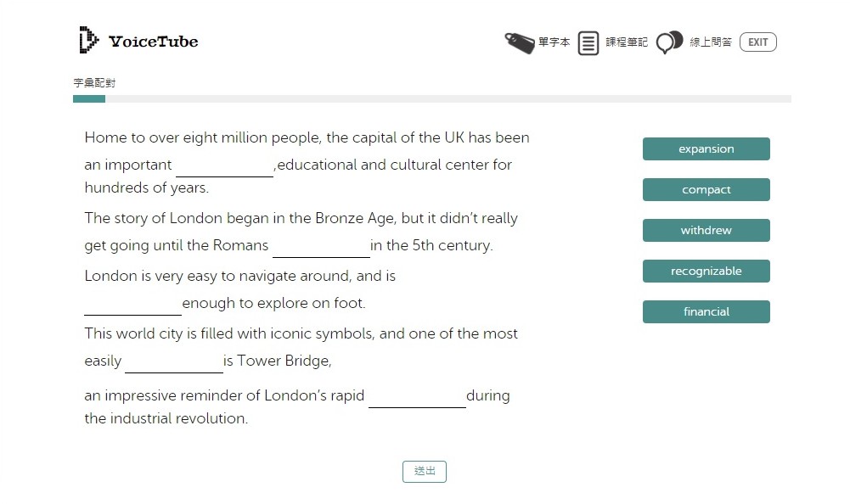Image resolution: width=850 pixels, height=504 pixels.
Task: Select the "withdrew" word tile
Action: coord(706,231)
